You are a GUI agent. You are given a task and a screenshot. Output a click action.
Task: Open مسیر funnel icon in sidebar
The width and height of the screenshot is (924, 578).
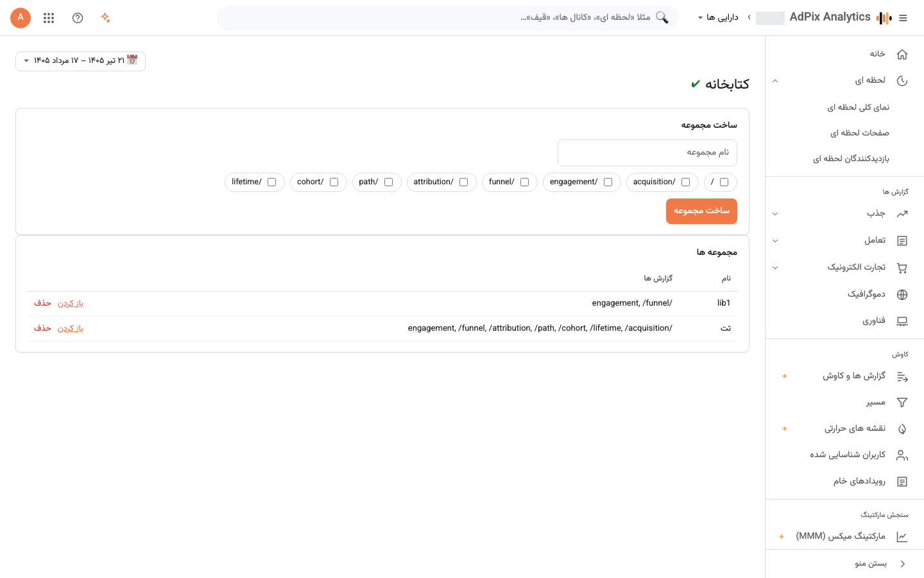click(x=902, y=403)
